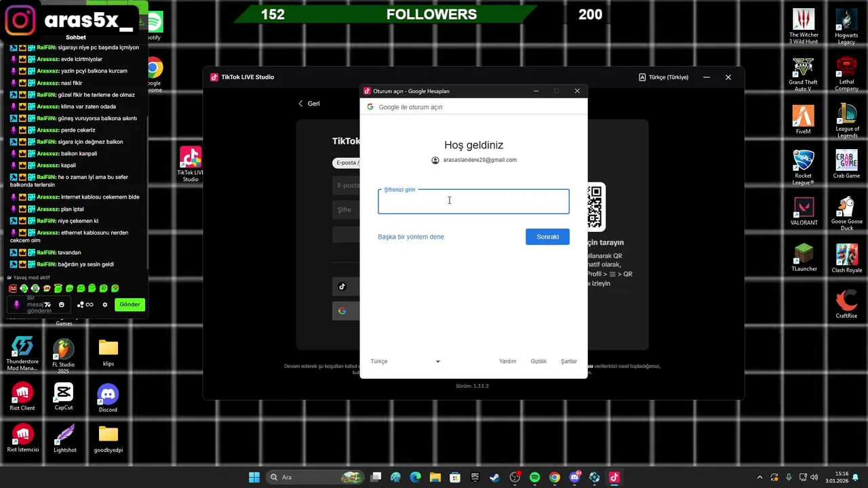The height and width of the screenshot is (488, 868).
Task: Open the goodbyedpi folder
Action: [x=108, y=439]
